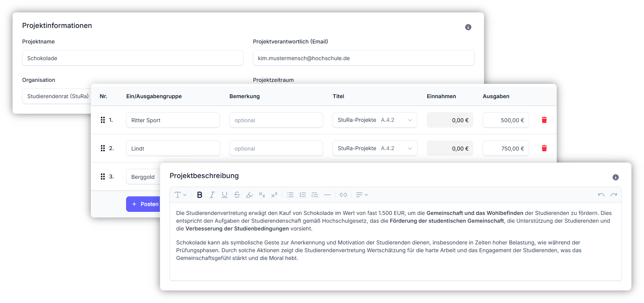Click the Einnahmen field in Lindt row
This screenshot has width=644, height=303.
coord(450,148)
